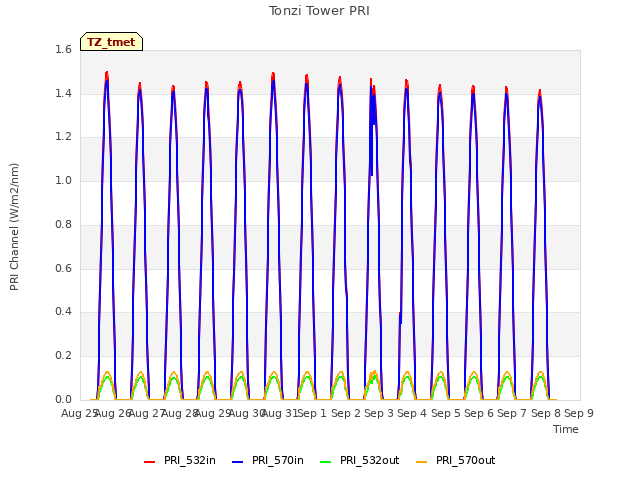Click the 1.6 y-axis tick label
Viewport: 640px width, 480px height.
[x=63, y=49]
